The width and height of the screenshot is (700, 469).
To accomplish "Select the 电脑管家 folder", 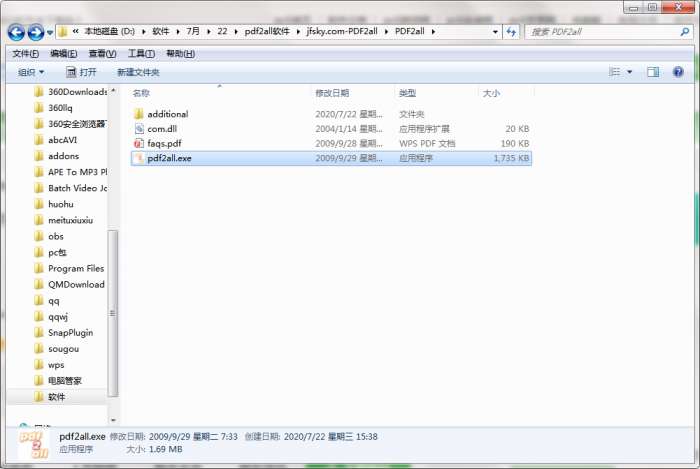I will 58,381.
